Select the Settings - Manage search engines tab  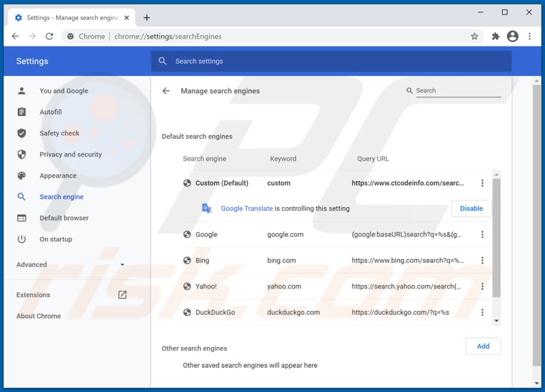click(71, 18)
